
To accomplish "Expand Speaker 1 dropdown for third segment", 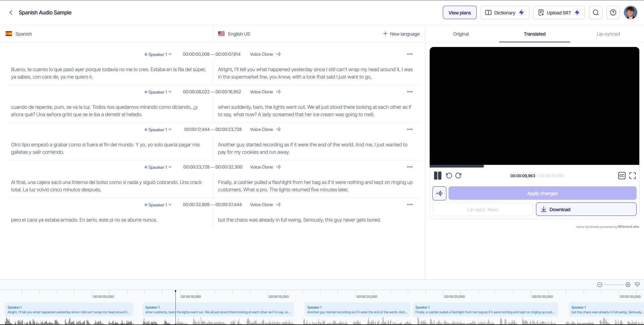I will pos(158,130).
